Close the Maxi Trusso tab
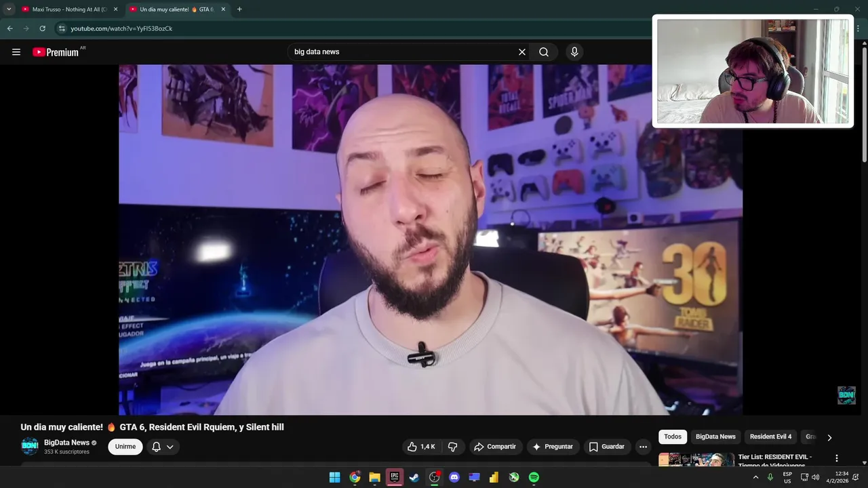868x488 pixels. tap(115, 9)
